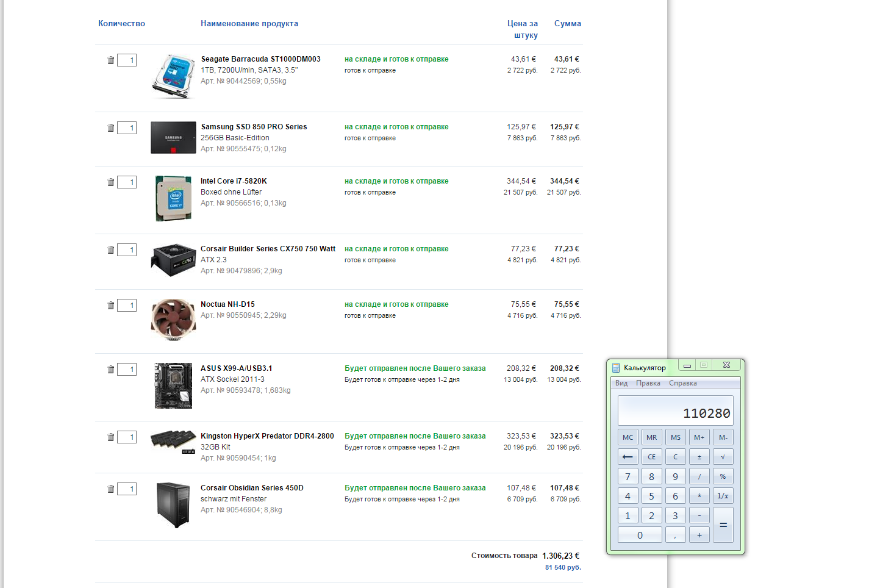Click the calculator plus-minus sign button
Image resolution: width=894 pixels, height=588 pixels.
point(699,457)
